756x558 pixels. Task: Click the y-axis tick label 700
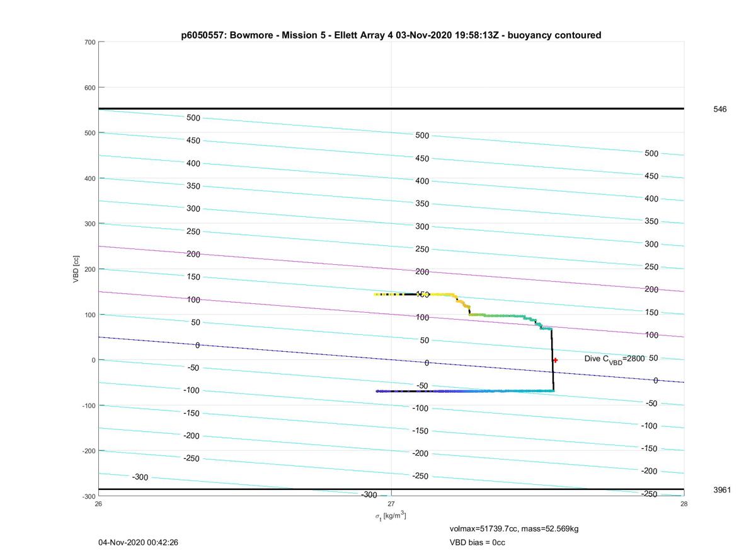pos(89,42)
